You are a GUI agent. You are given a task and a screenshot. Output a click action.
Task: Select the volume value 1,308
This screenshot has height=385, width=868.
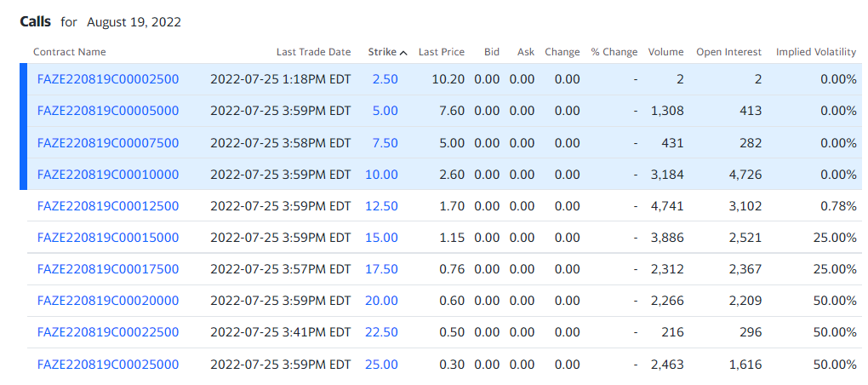(x=668, y=111)
